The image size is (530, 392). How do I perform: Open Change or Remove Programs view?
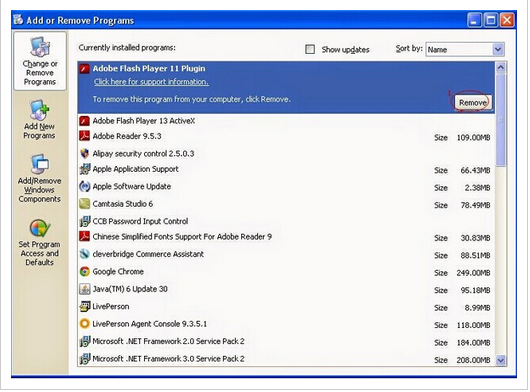coord(40,61)
